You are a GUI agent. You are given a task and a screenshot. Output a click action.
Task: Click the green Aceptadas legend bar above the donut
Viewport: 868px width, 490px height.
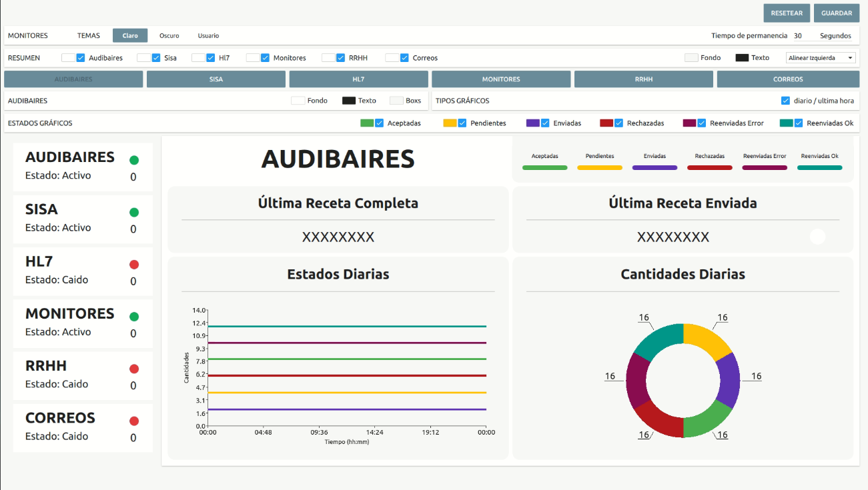click(544, 167)
